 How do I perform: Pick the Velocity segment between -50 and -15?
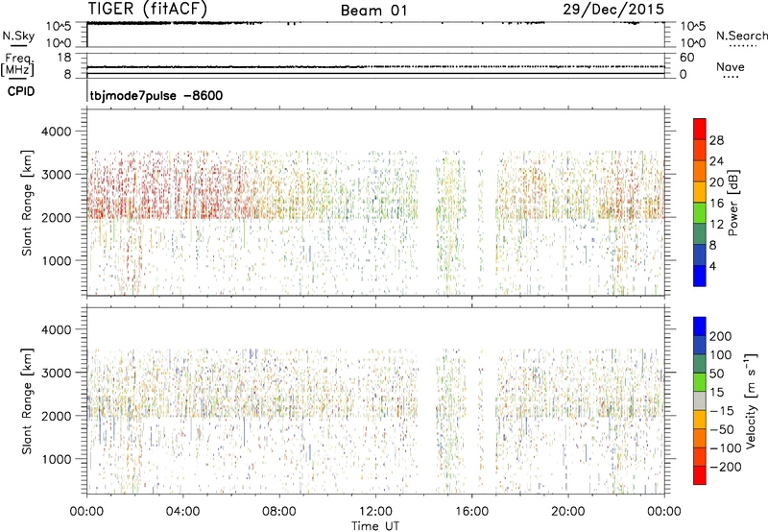pyautogui.click(x=700, y=420)
